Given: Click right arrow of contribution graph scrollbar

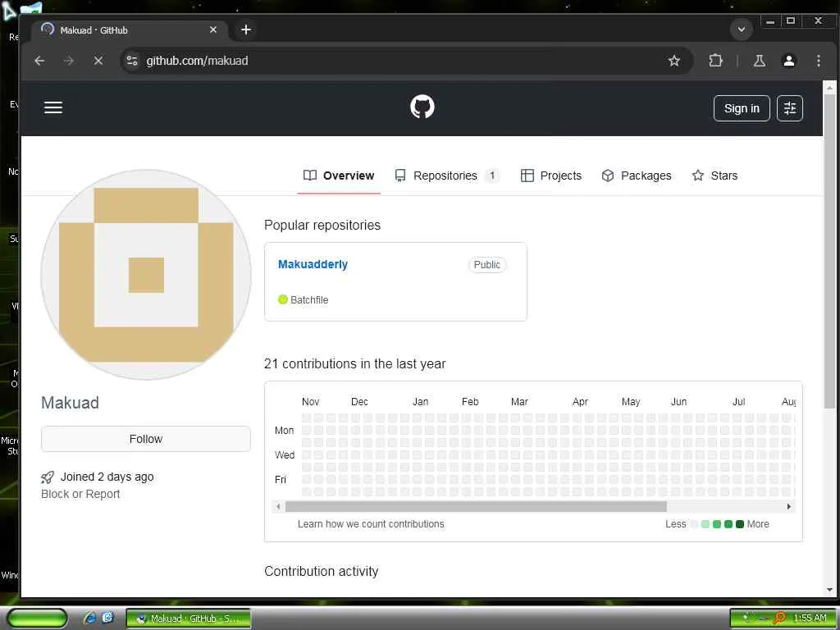Looking at the screenshot, I should tap(788, 506).
